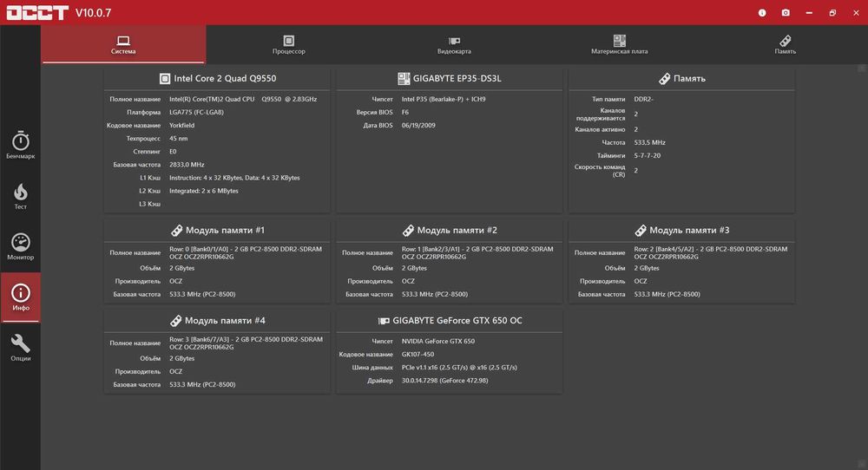Click the LGA775 (FC-LGA8) platform value
868x470 pixels.
pyautogui.click(x=196, y=112)
